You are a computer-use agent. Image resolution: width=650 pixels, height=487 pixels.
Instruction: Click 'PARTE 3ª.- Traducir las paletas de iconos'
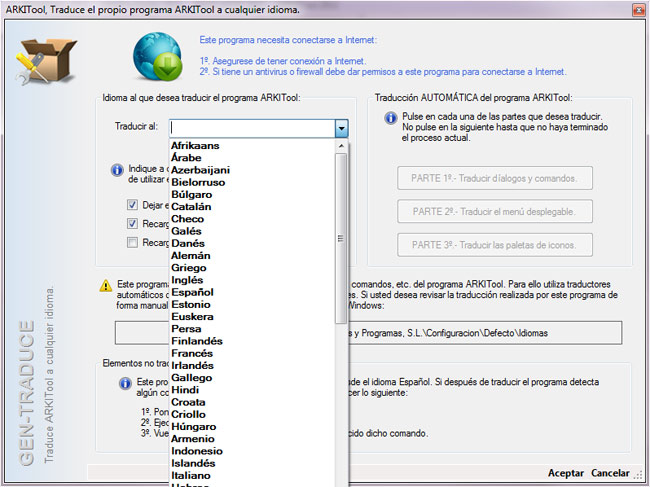click(495, 245)
